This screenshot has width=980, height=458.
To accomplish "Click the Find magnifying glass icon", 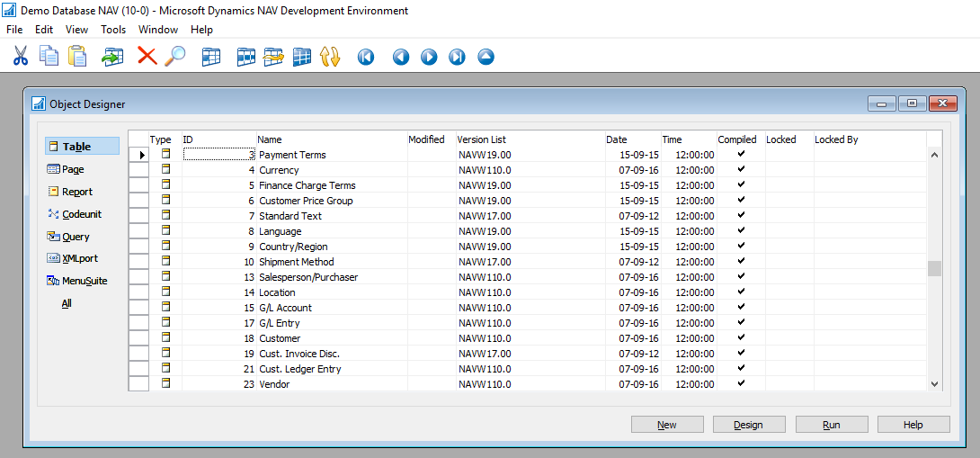I will tap(175, 57).
